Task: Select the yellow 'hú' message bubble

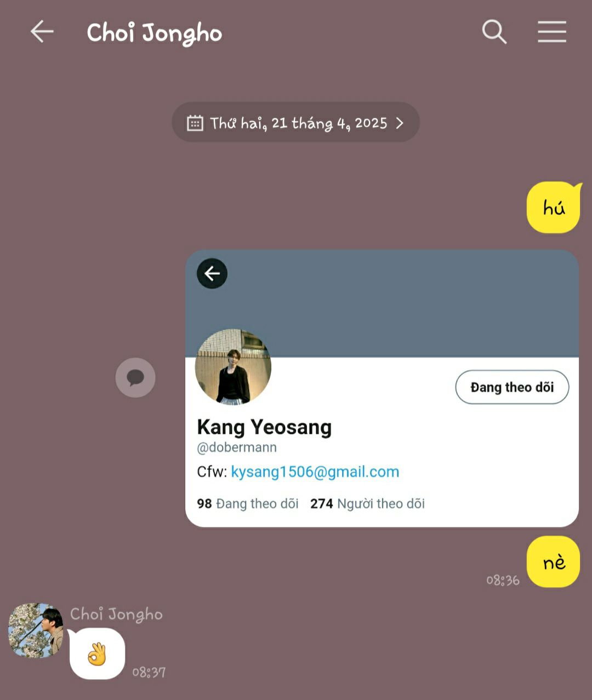Action: click(554, 208)
